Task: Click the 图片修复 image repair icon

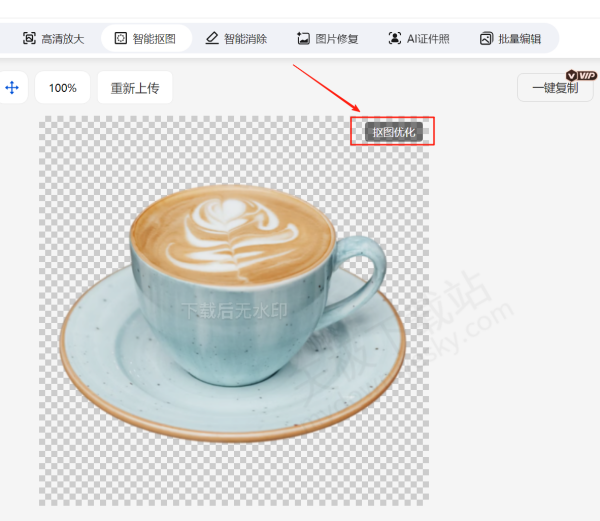Action: [x=304, y=39]
